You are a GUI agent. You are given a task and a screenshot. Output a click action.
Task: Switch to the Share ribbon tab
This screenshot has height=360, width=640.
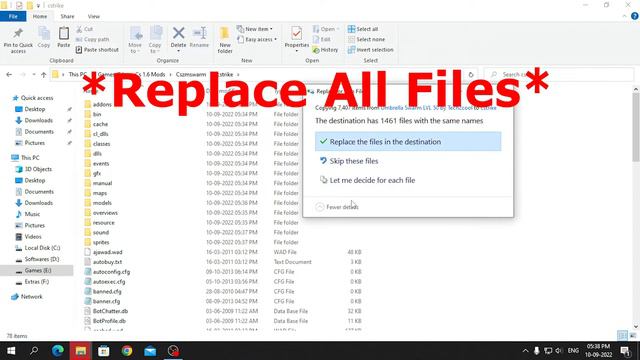(x=67, y=16)
